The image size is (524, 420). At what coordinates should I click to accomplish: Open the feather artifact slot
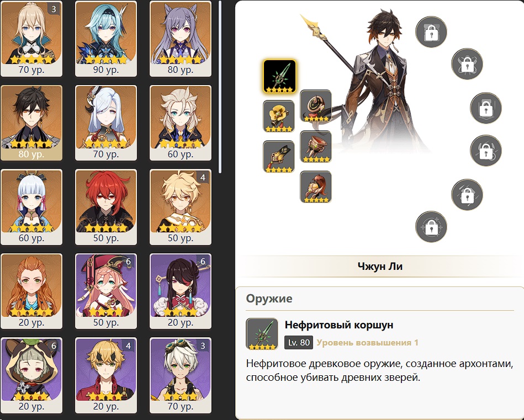tap(279, 156)
